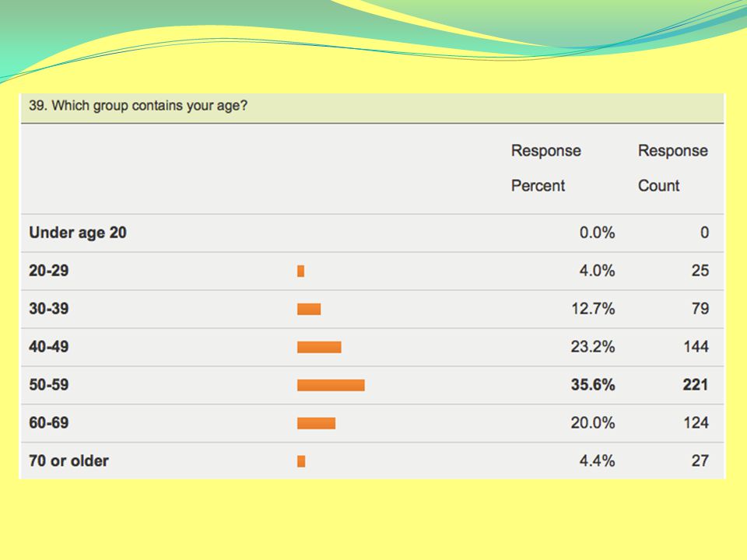Select the Response Percent column header

[x=546, y=168]
